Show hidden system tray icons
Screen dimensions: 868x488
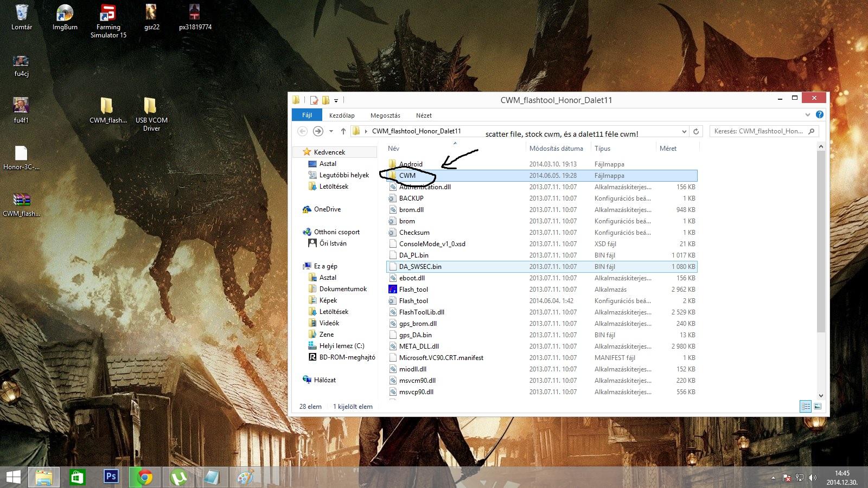click(x=773, y=478)
